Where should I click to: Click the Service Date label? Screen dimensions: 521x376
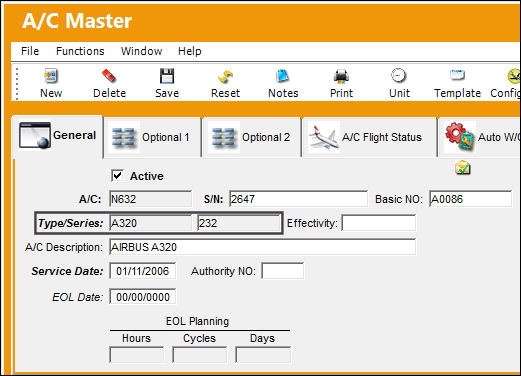pos(67,271)
